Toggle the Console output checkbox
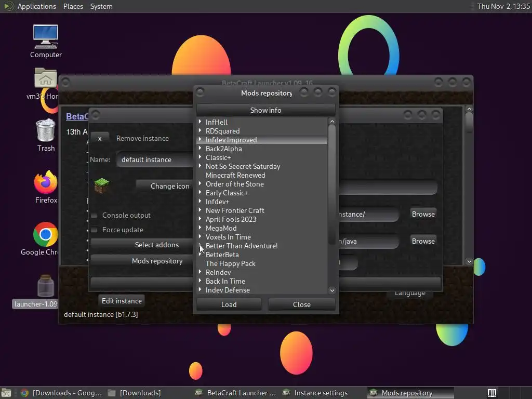Screen dimensions: 532x399 coord(95,216)
